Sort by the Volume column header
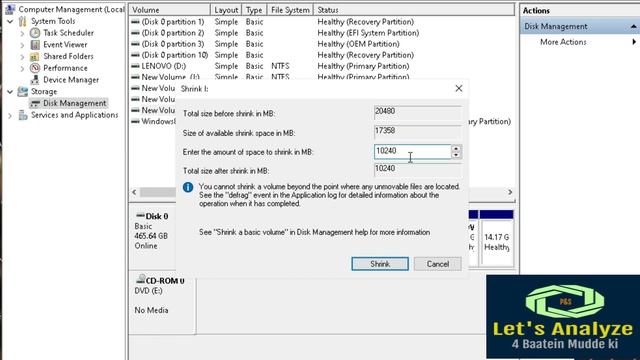 click(170, 10)
